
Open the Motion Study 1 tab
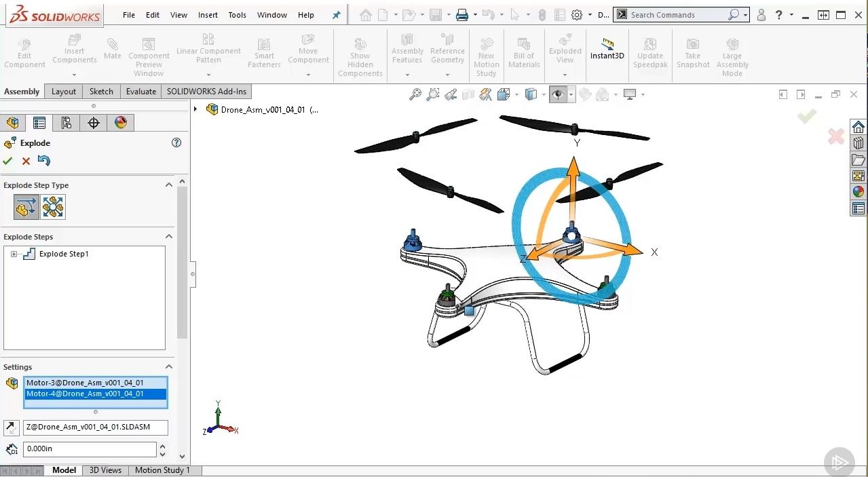[x=162, y=470]
